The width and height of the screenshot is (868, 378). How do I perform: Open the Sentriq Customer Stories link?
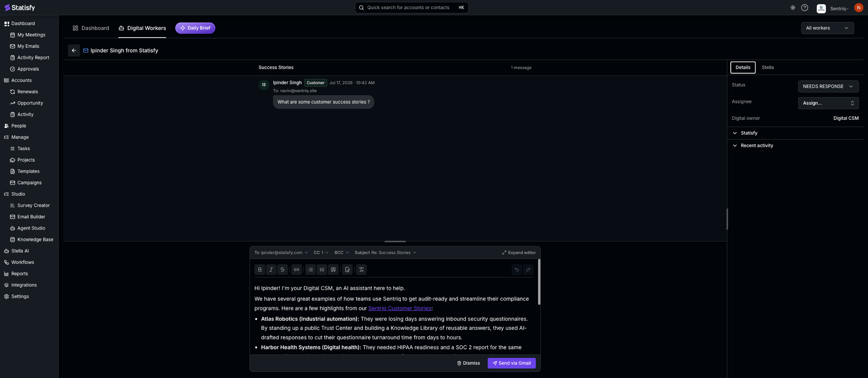point(400,308)
